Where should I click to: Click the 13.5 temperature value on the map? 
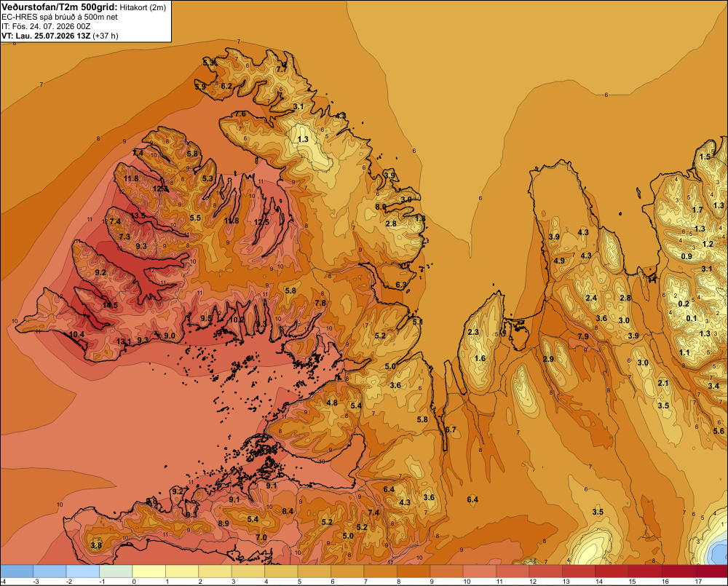click(x=138, y=215)
